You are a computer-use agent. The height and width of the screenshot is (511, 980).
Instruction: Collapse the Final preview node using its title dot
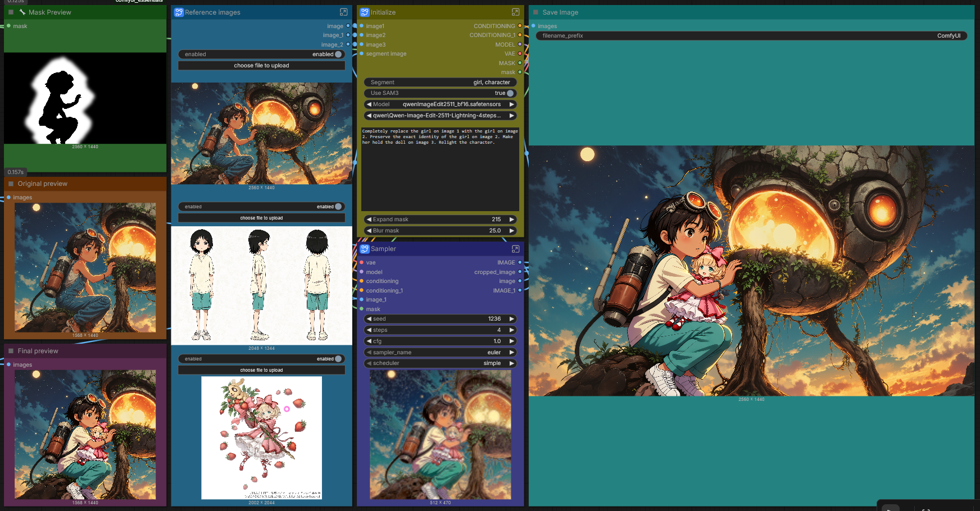coord(11,351)
